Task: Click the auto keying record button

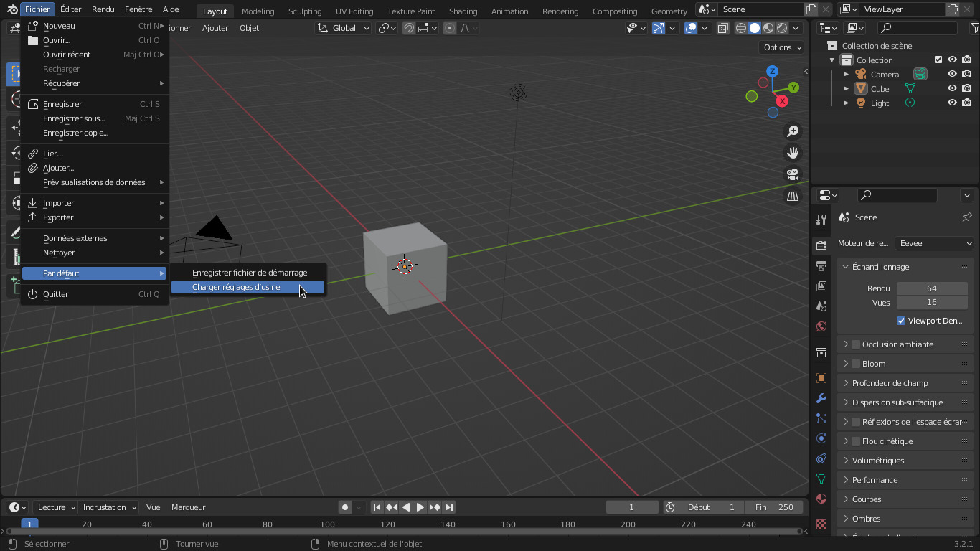Action: pyautogui.click(x=345, y=507)
